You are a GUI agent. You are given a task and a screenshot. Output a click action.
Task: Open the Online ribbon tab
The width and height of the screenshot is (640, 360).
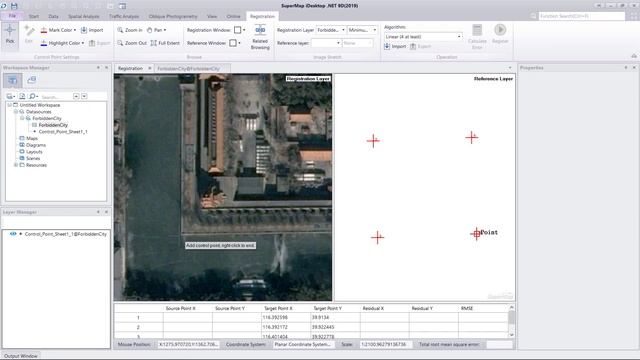(233, 16)
